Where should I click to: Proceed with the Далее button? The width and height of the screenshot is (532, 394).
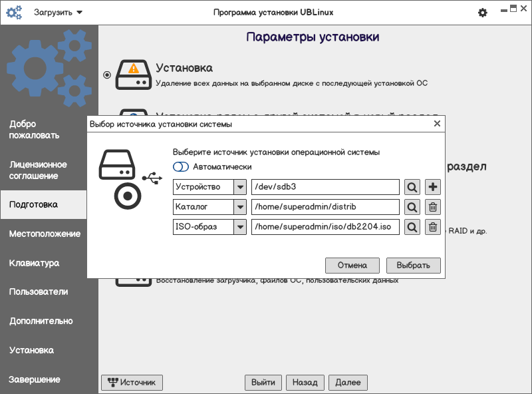[x=348, y=383]
